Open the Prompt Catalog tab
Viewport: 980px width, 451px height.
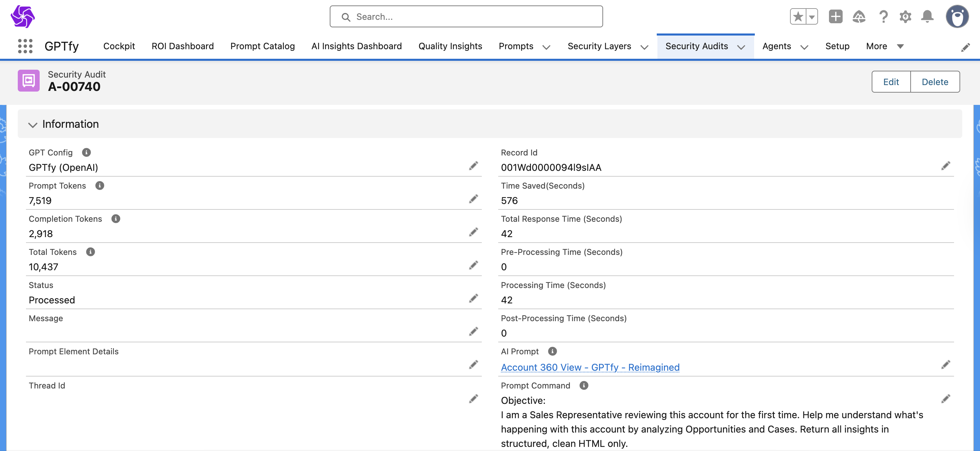click(262, 46)
